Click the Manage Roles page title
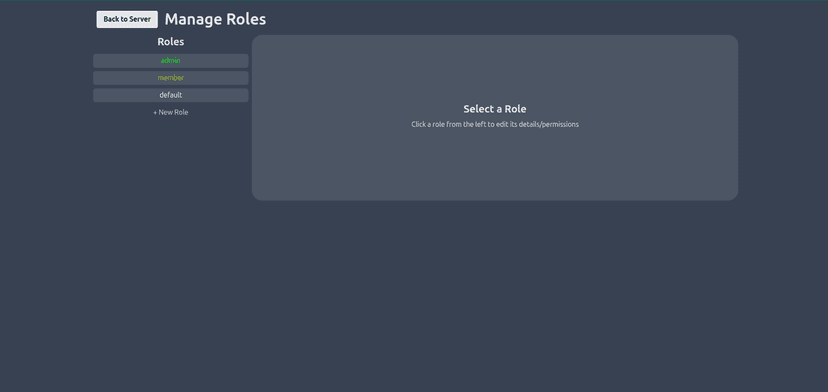 [x=215, y=19]
